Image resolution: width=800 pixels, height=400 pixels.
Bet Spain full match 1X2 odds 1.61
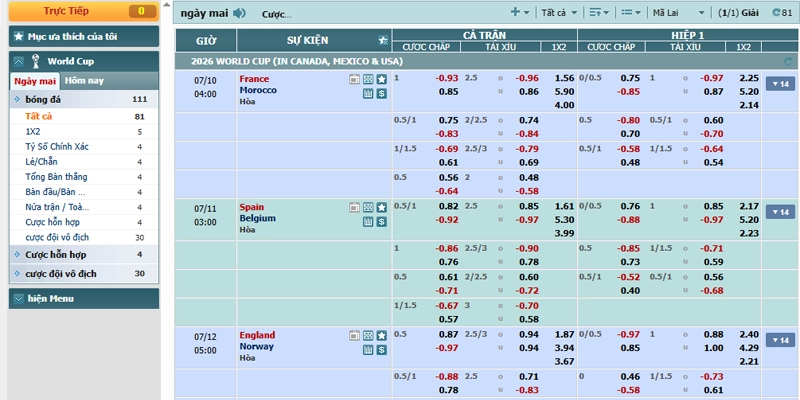coord(565,207)
